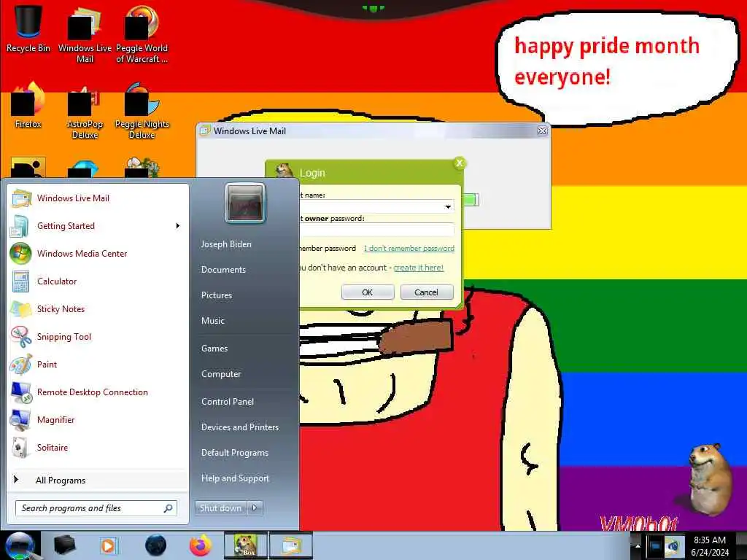747x560 pixels.
Task: Open Help and Support
Action: 236,478
